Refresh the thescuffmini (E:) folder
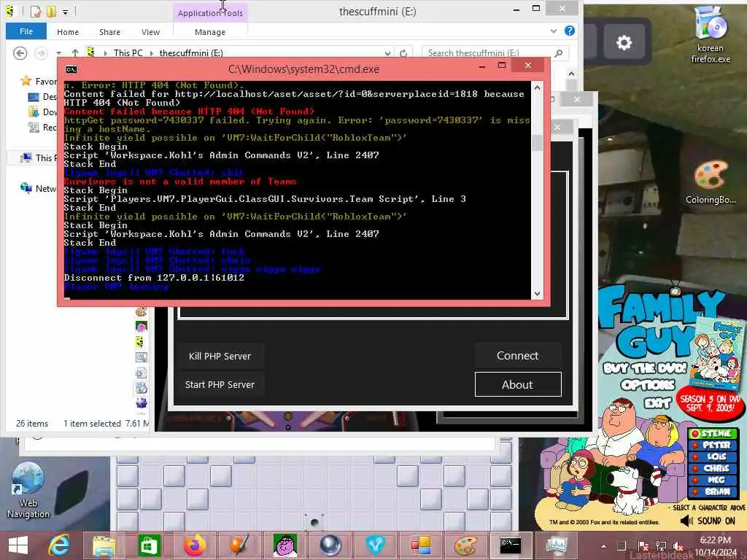This screenshot has width=747, height=560. click(x=403, y=53)
